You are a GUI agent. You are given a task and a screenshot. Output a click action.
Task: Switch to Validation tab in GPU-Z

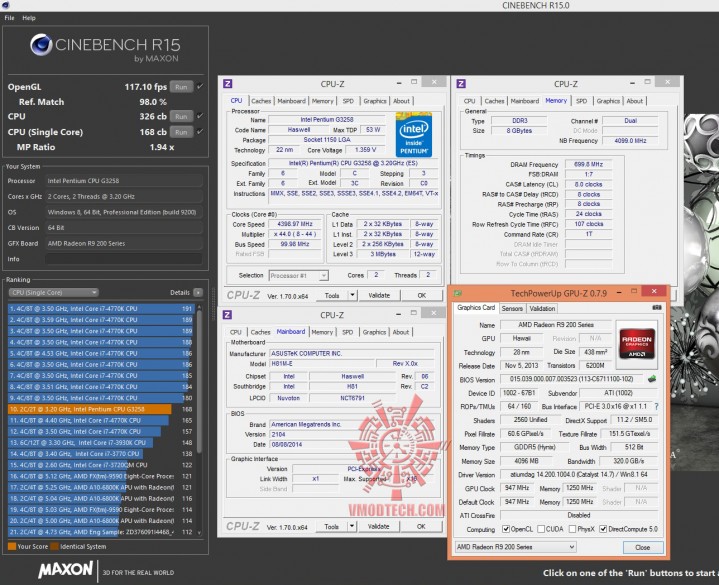[x=542, y=309]
